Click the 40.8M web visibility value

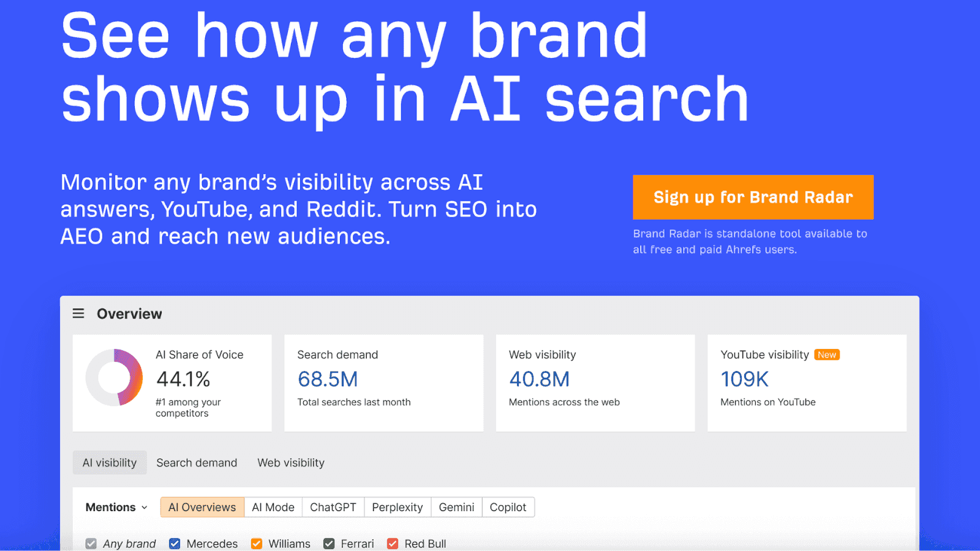(x=540, y=380)
